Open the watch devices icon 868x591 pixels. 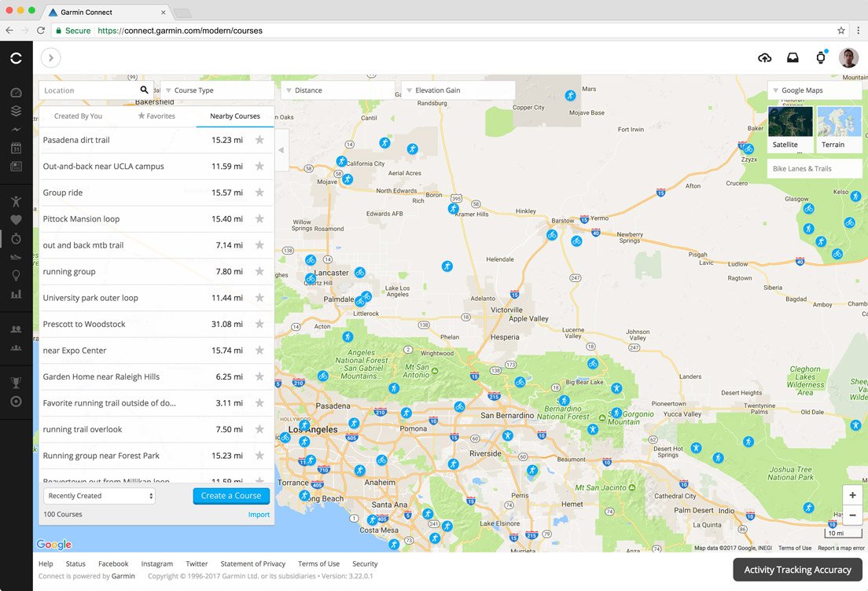[x=821, y=57]
